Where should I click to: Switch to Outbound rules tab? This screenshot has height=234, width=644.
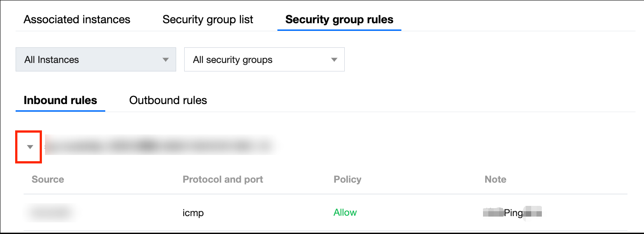(168, 100)
